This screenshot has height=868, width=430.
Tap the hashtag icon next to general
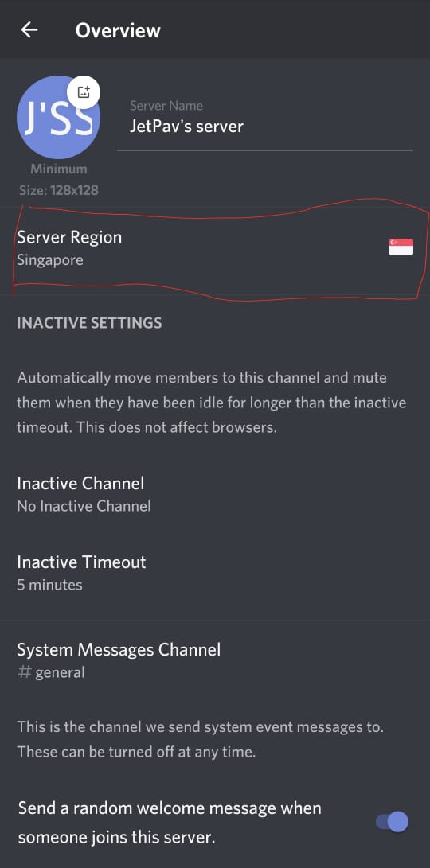24,672
